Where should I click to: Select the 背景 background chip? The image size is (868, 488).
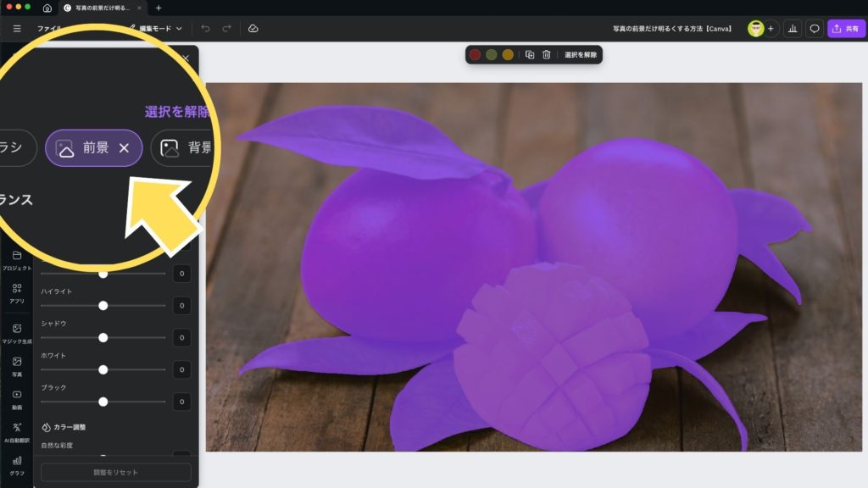point(182,148)
